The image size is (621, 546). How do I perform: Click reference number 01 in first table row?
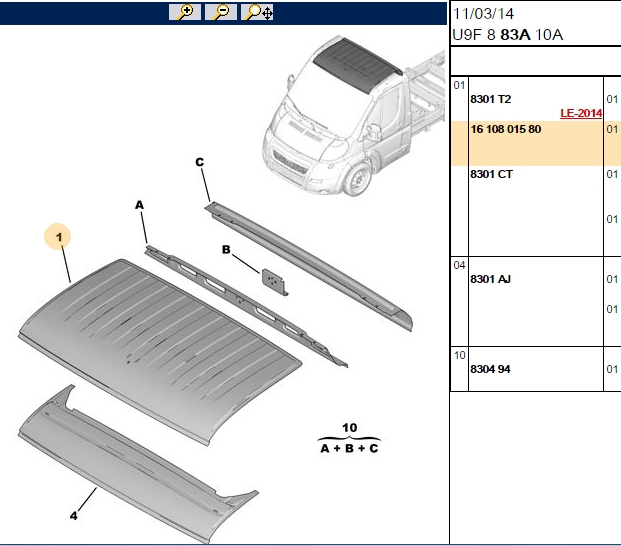click(x=459, y=85)
